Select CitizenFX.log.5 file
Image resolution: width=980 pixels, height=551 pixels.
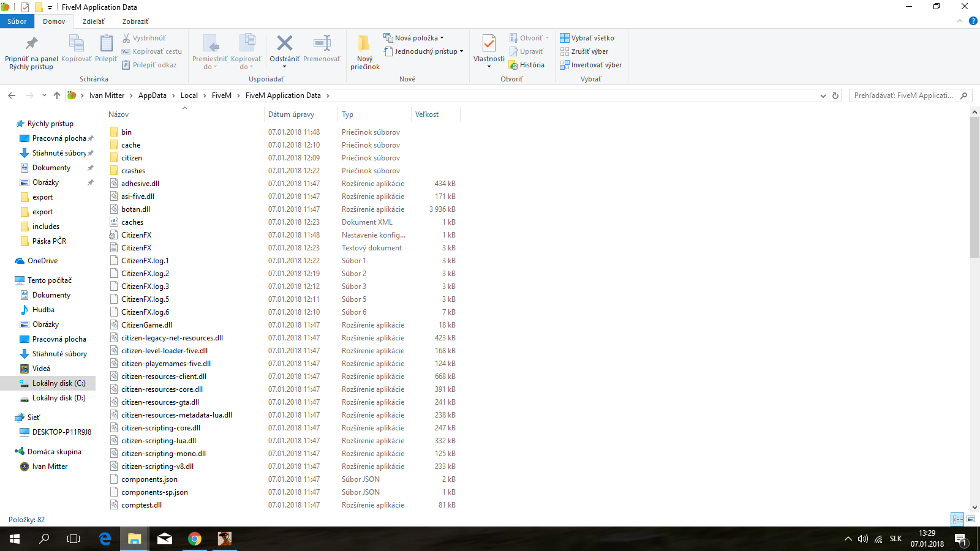click(x=145, y=299)
